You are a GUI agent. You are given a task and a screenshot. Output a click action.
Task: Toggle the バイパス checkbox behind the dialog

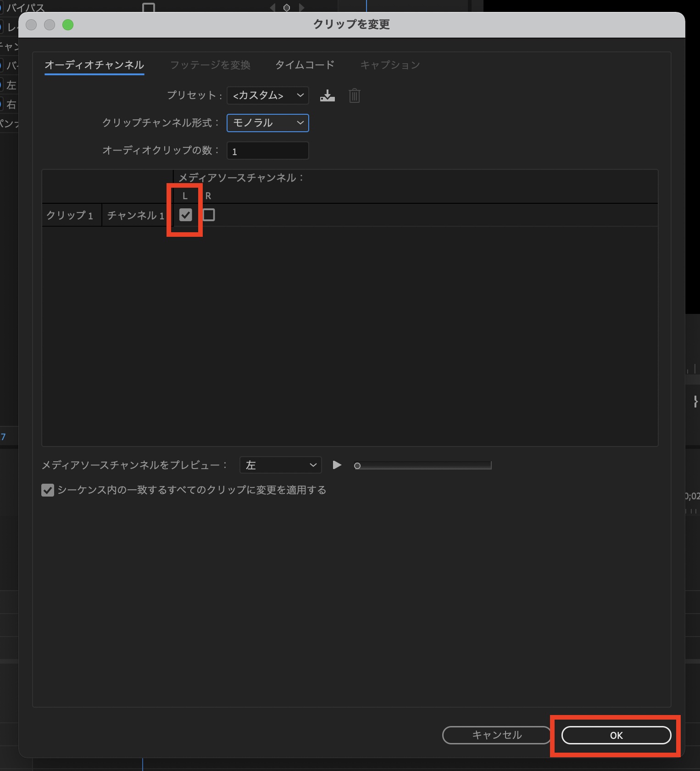click(149, 7)
